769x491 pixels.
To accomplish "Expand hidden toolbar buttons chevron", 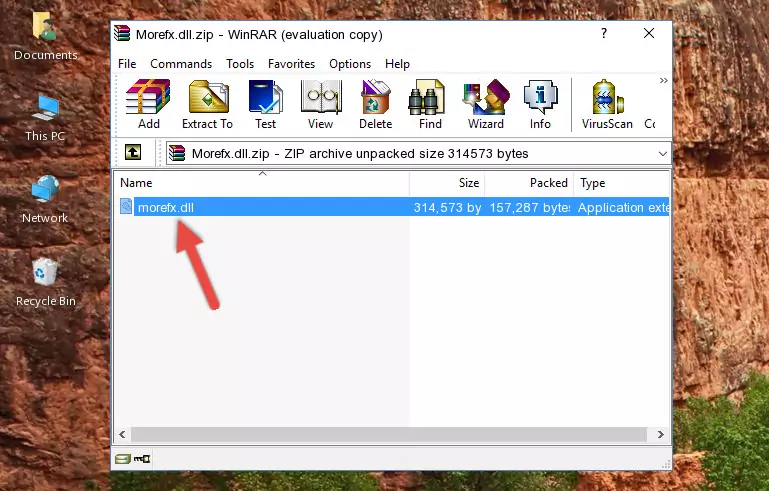I will pos(664,80).
